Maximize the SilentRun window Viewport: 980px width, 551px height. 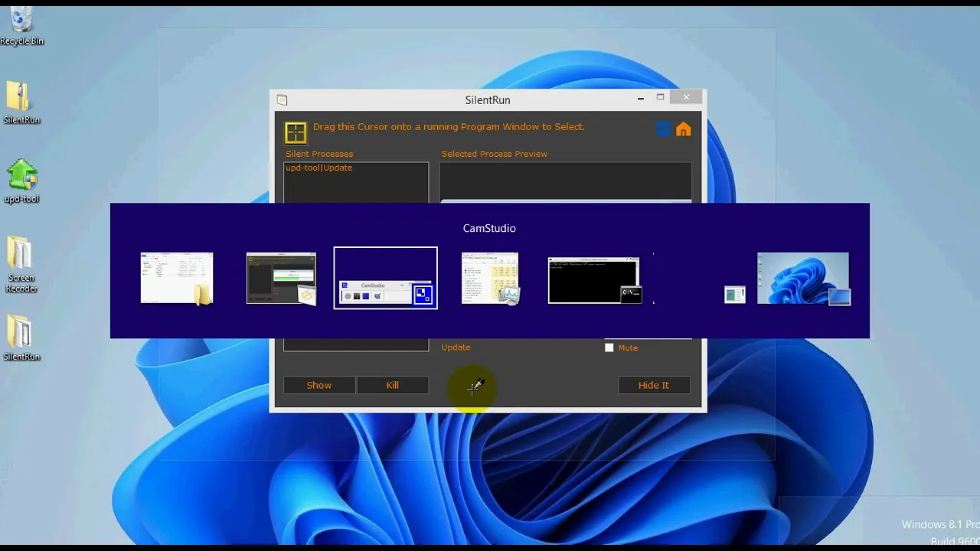[660, 97]
